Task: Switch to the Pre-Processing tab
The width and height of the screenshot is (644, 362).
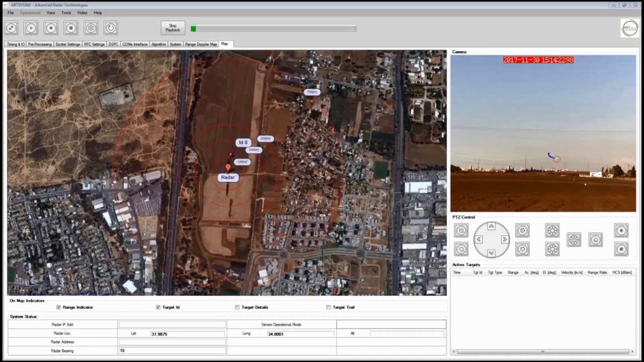Action: pyautogui.click(x=40, y=44)
